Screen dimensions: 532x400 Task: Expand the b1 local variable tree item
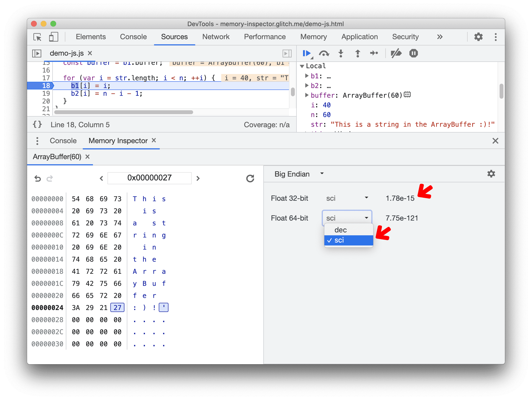tap(308, 76)
